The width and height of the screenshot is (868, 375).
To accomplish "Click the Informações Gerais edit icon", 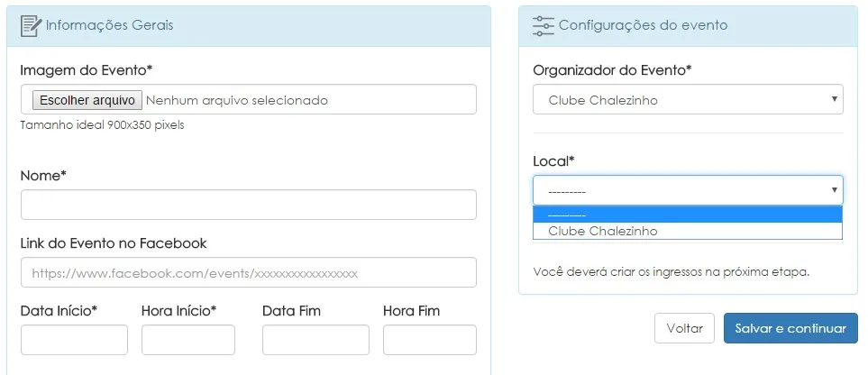I will pyautogui.click(x=31, y=25).
